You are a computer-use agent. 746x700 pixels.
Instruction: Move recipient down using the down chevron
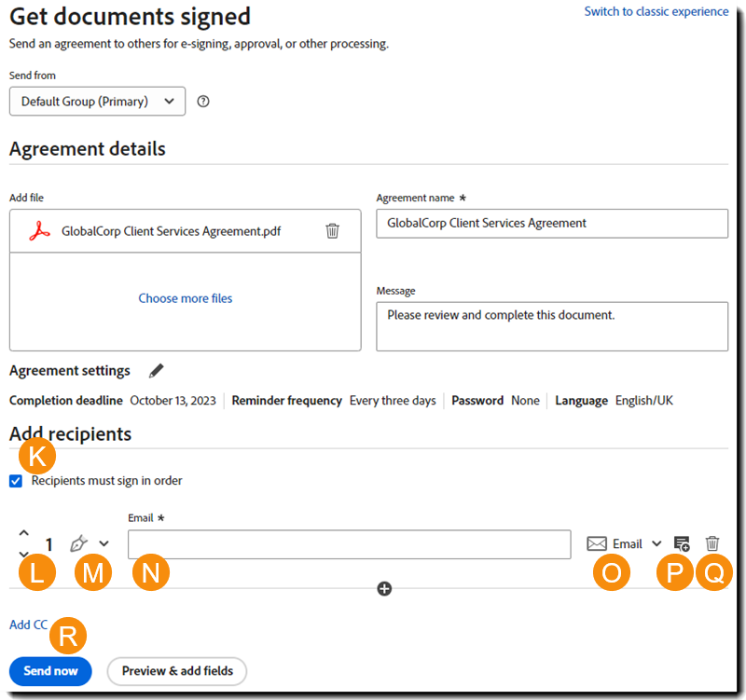click(23, 554)
